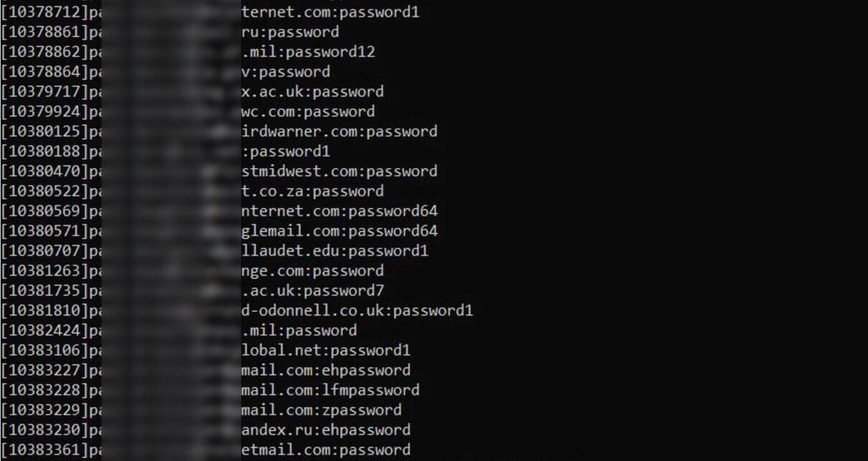Click the '.ac.uk:password7' text

[313, 291]
